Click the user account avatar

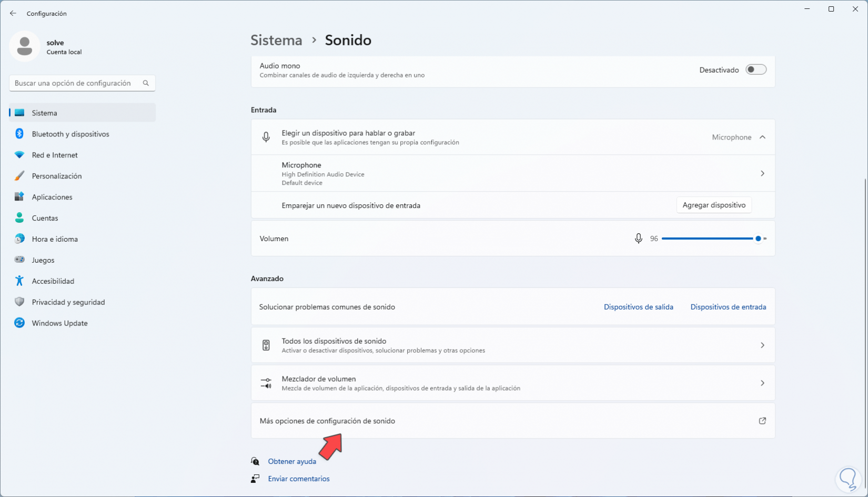(x=24, y=46)
